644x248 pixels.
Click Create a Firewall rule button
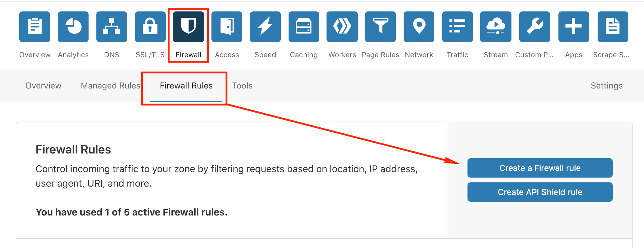click(x=540, y=168)
